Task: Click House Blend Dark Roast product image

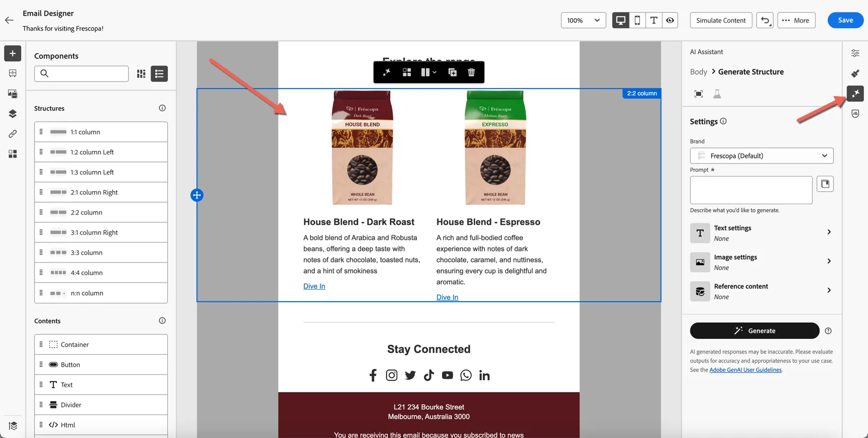Action: click(362, 148)
